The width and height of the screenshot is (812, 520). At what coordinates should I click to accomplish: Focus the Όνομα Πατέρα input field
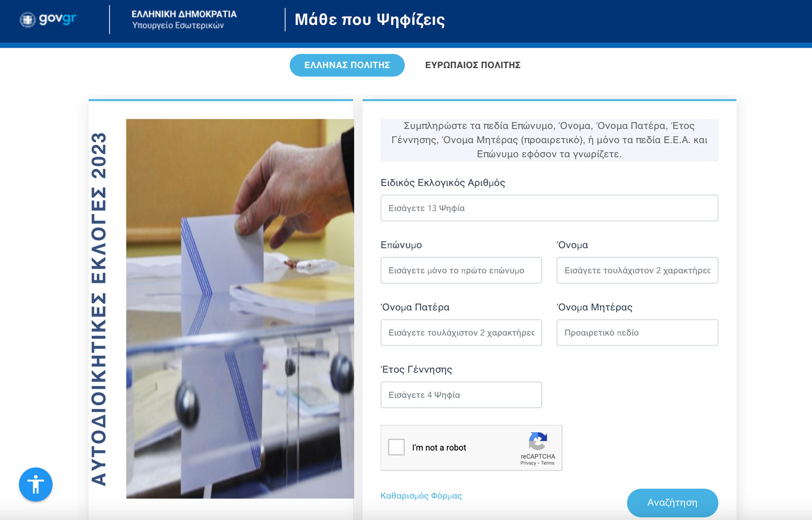click(x=461, y=332)
